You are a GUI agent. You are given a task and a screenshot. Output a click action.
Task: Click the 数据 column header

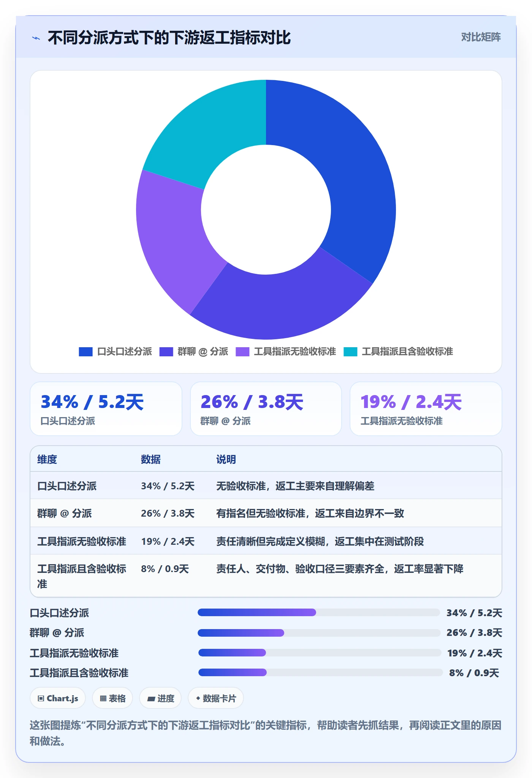pyautogui.click(x=151, y=459)
